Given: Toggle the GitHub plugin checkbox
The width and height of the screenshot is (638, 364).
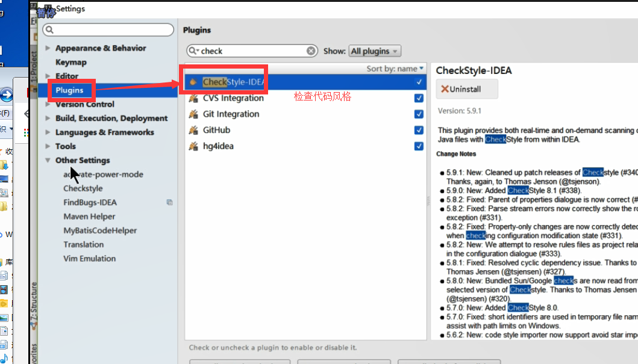Looking at the screenshot, I should click(419, 130).
